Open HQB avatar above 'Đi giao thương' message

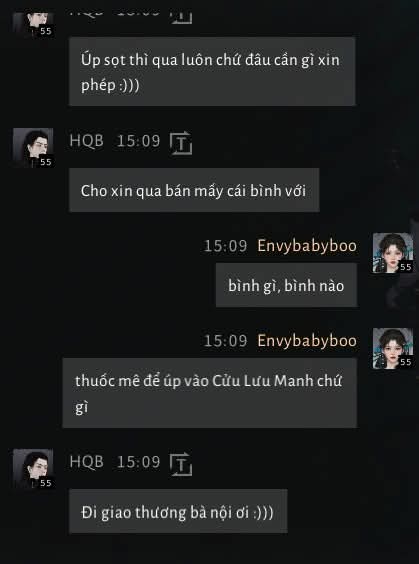coord(33,468)
